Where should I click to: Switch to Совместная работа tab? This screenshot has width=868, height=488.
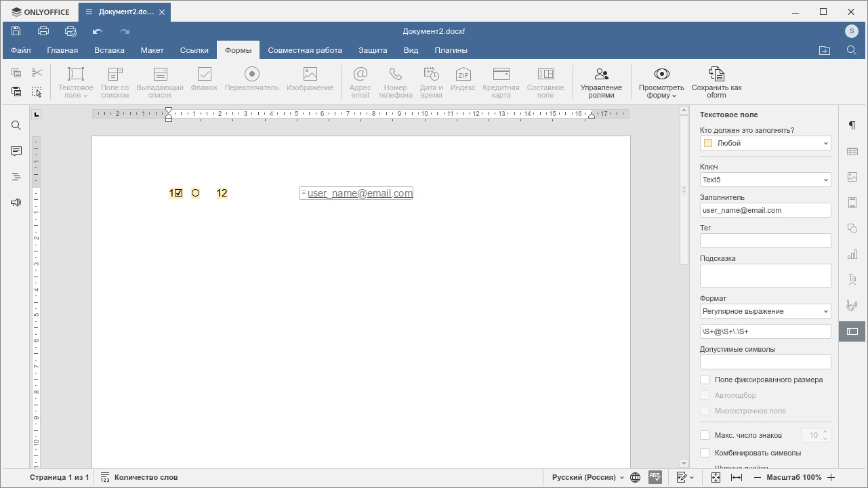pos(305,50)
